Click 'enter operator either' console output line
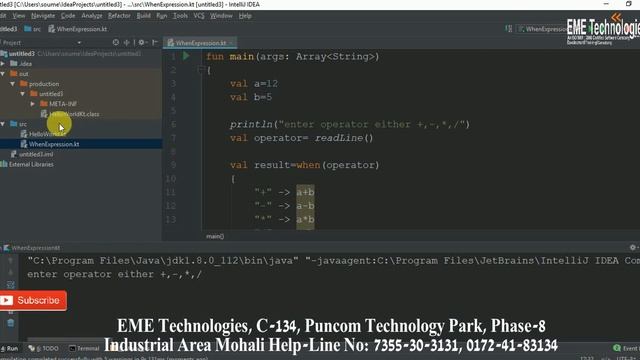This screenshot has height=360, width=640. point(114,274)
